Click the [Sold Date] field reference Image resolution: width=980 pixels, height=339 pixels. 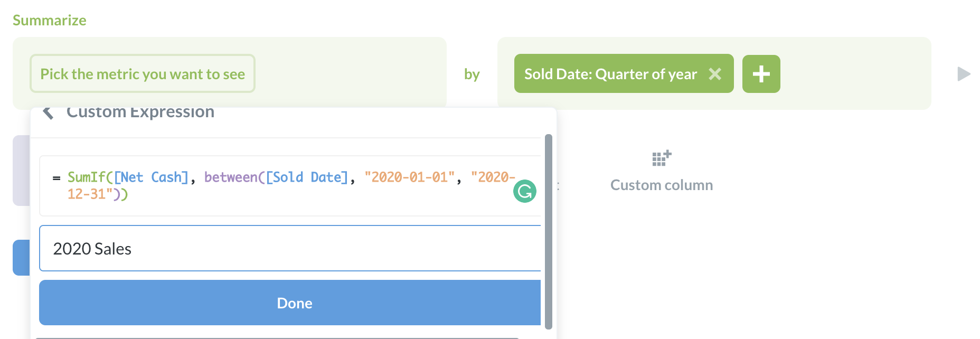(x=307, y=177)
